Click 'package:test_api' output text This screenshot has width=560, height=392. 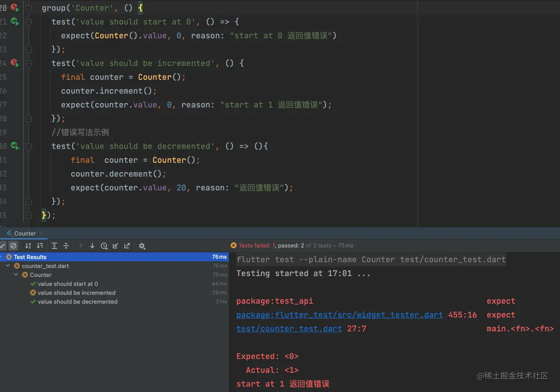coord(275,301)
